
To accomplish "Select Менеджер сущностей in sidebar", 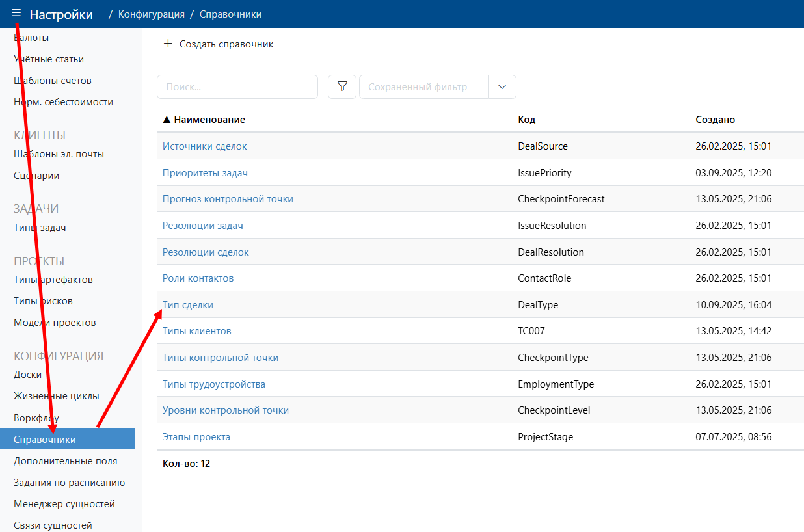I will (64, 504).
